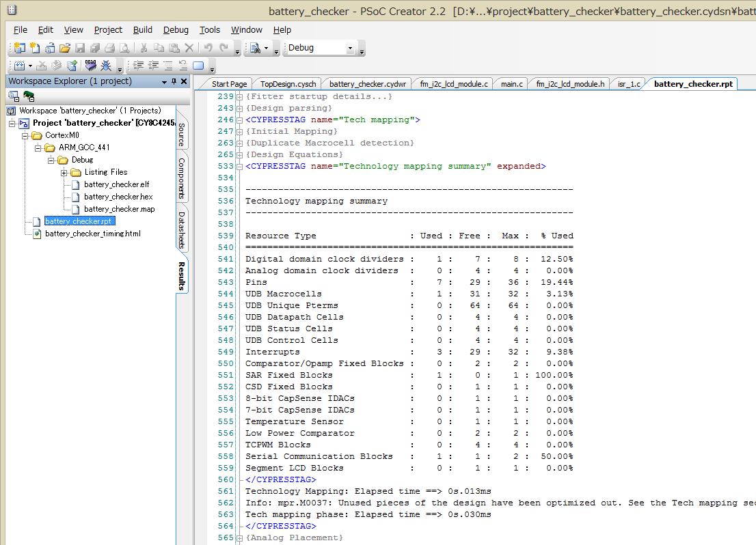
Task: Click the Redo arrow icon
Action: 224,47
